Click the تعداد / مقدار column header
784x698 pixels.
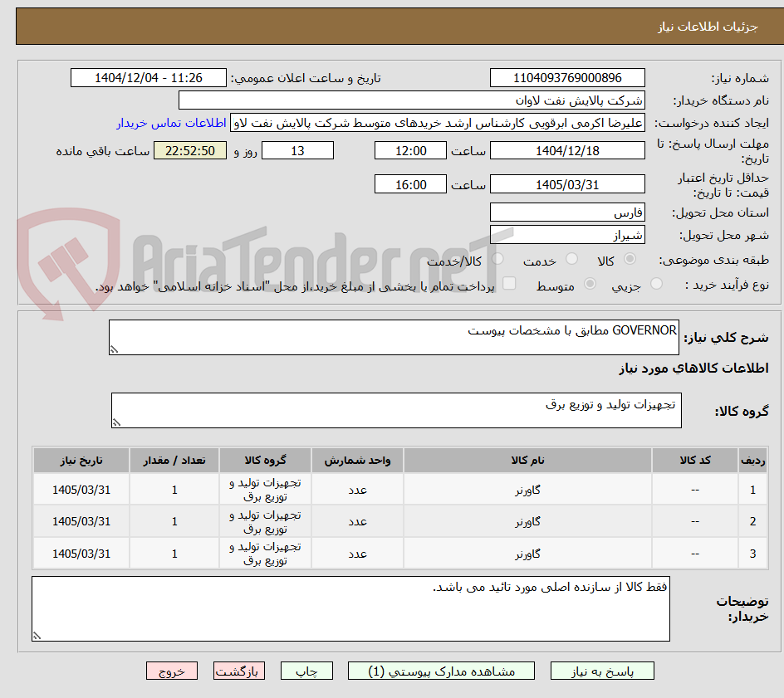click(x=174, y=460)
